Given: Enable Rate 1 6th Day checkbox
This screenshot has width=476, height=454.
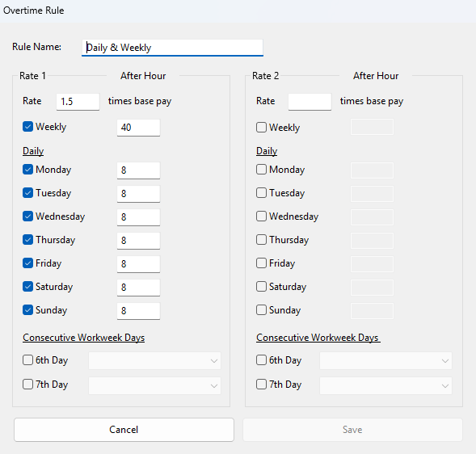Looking at the screenshot, I should tap(27, 360).
